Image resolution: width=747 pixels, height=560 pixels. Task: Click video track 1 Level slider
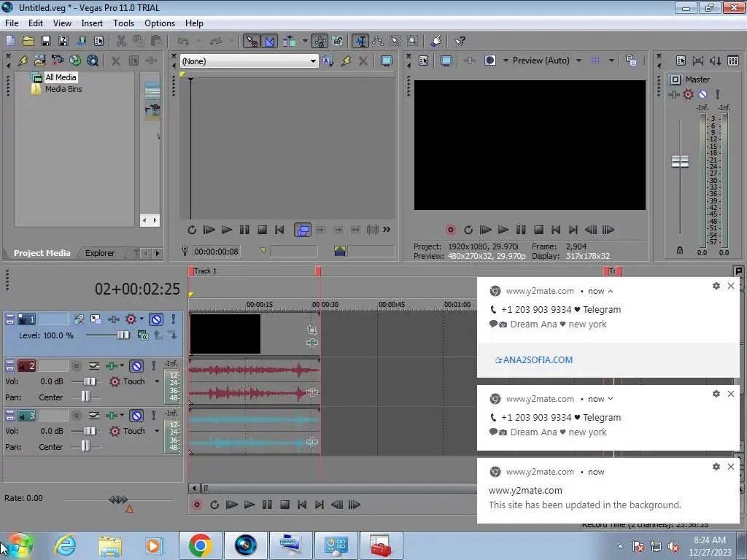tap(123, 335)
